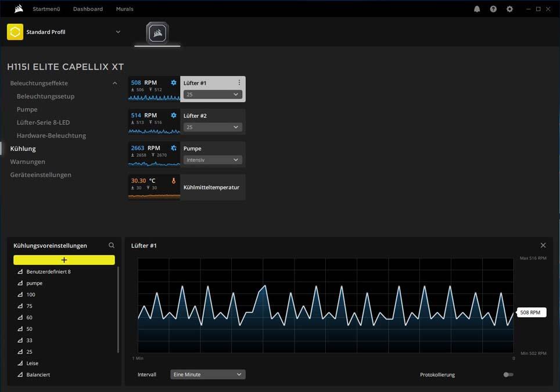Screen dimensions: 560x392
Task: Open the Lüfter #1 preset dropdown
Action: click(213, 94)
